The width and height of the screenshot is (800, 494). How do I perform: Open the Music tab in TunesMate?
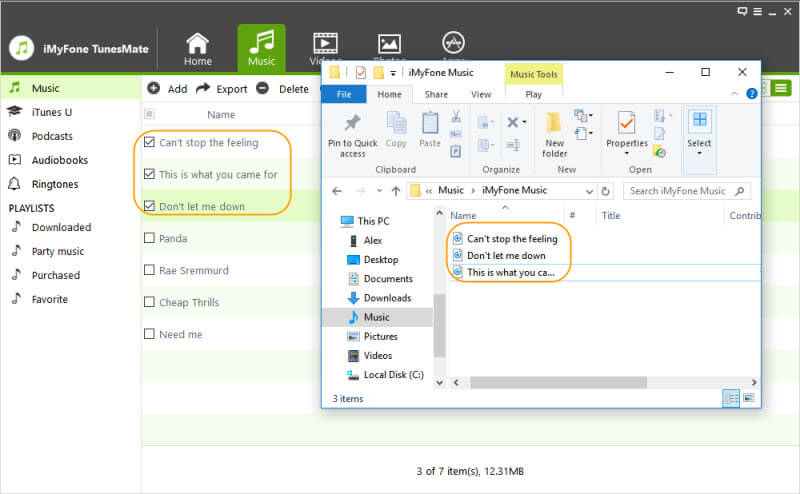click(x=261, y=49)
